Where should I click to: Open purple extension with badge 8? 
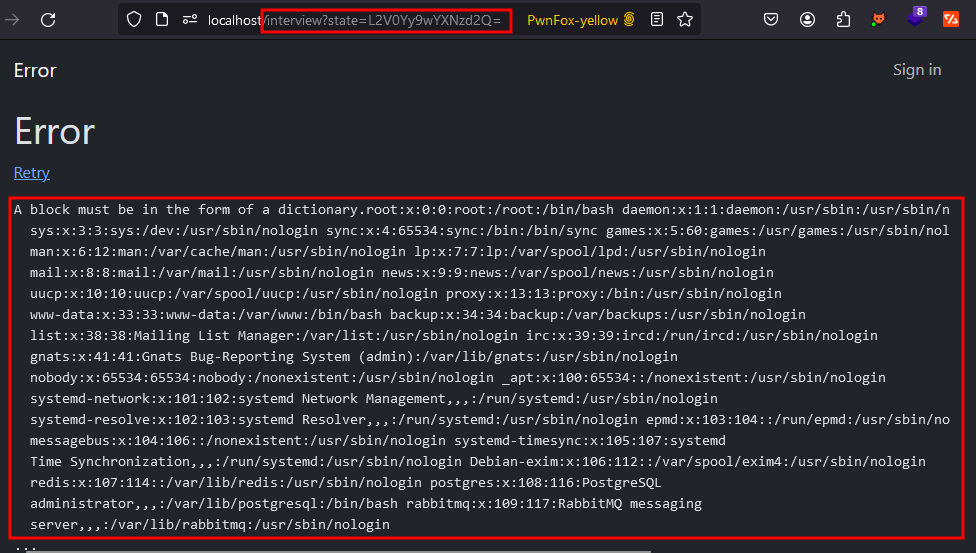916,19
